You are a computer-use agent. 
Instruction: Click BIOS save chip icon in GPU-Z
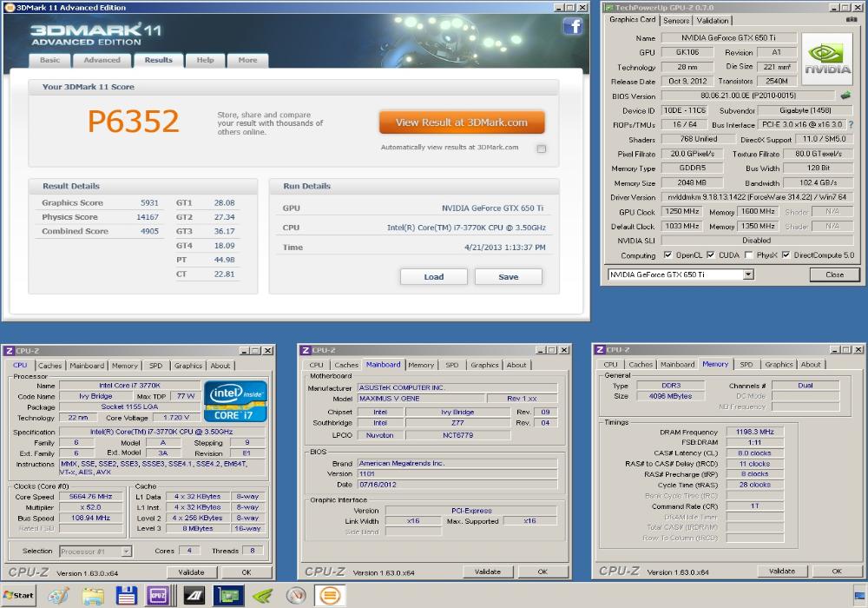pyautogui.click(x=845, y=96)
